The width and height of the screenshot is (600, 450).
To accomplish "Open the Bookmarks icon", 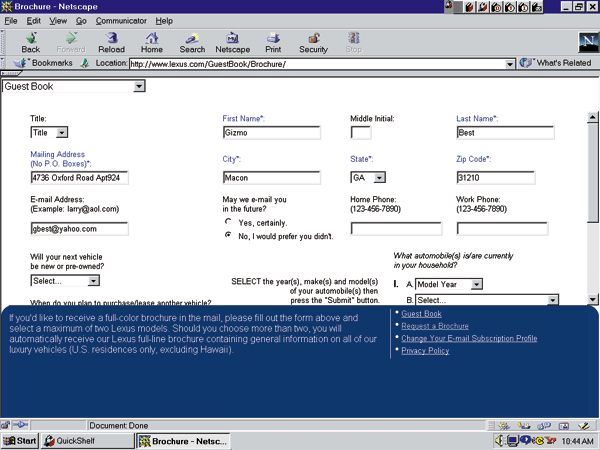I will pyautogui.click(x=44, y=63).
